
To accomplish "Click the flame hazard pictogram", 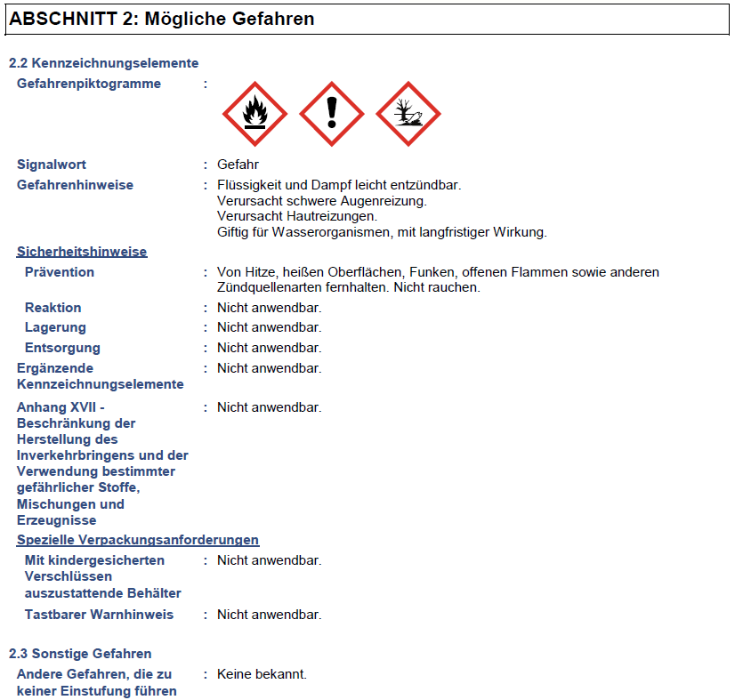I will 254,114.
